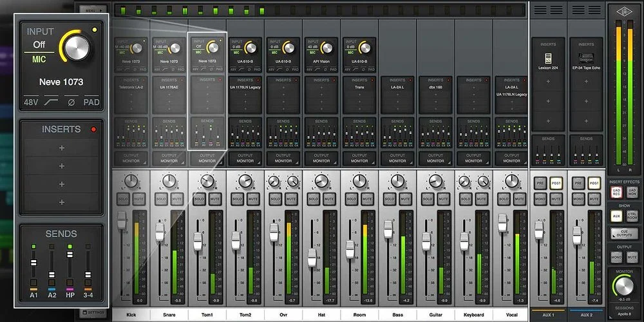The image size is (644, 322).
Task: Toggle 48V phantom power on Kick channel
Action: [x=118, y=70]
